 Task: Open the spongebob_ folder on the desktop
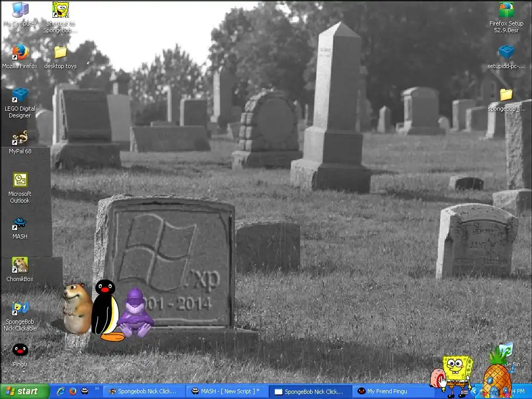[506, 100]
